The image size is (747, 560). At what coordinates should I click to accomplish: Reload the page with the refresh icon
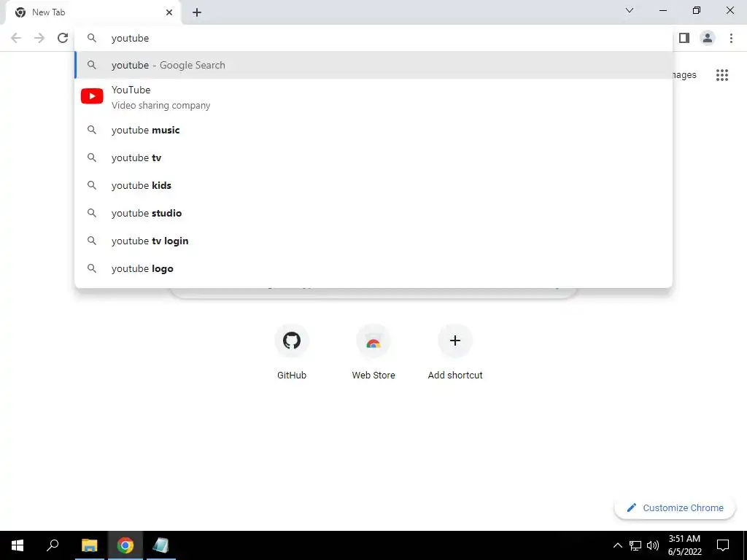[63, 38]
